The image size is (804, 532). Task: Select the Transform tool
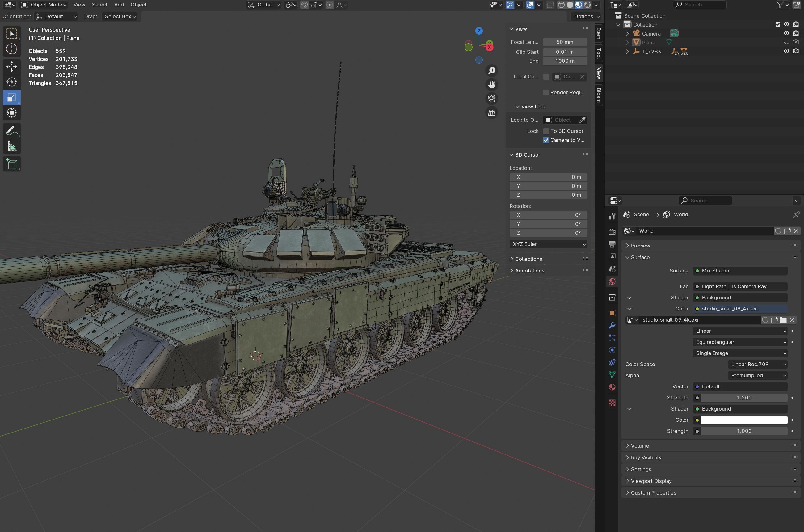[11, 113]
